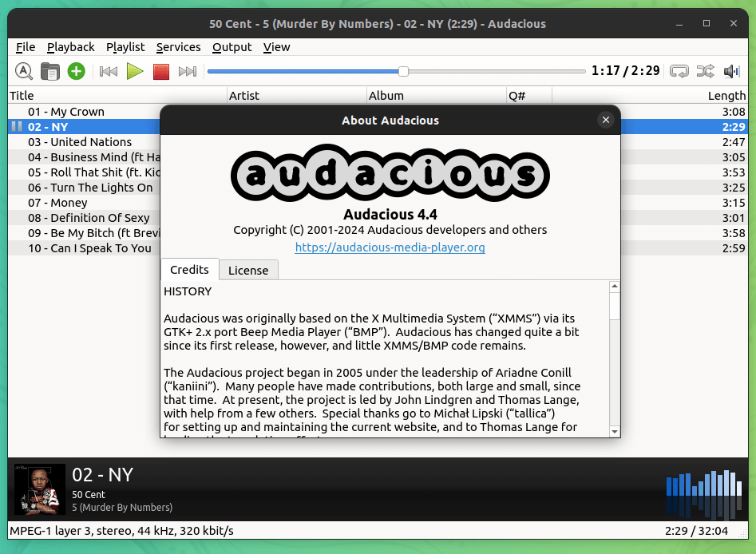Screen dimensions: 756x554
Task: Switch to the License tab
Action: point(248,270)
